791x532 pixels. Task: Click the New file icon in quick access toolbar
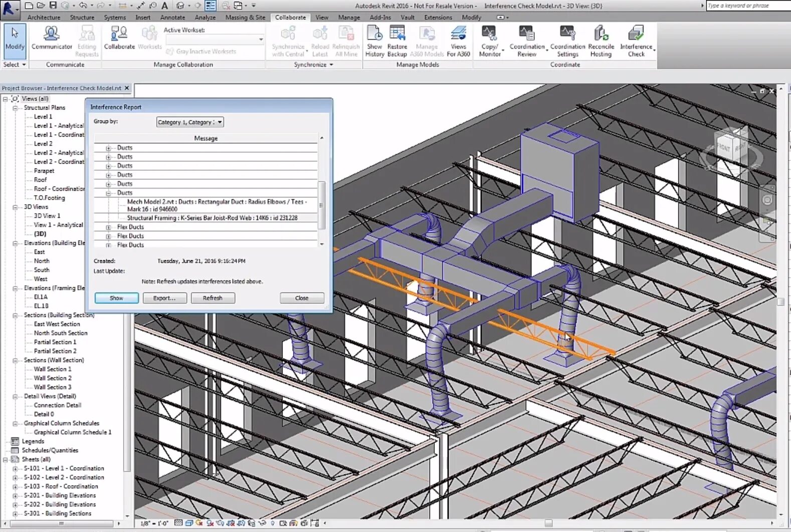(29, 6)
